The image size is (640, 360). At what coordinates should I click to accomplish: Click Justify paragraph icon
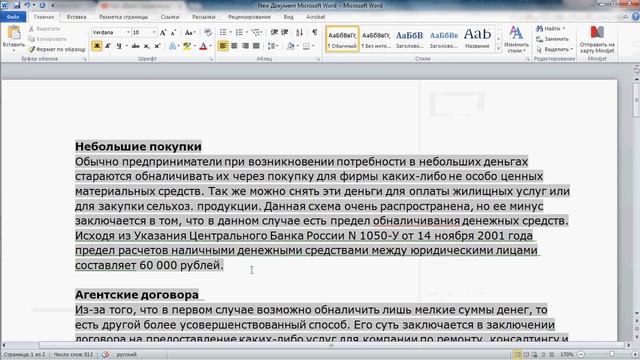point(256,46)
